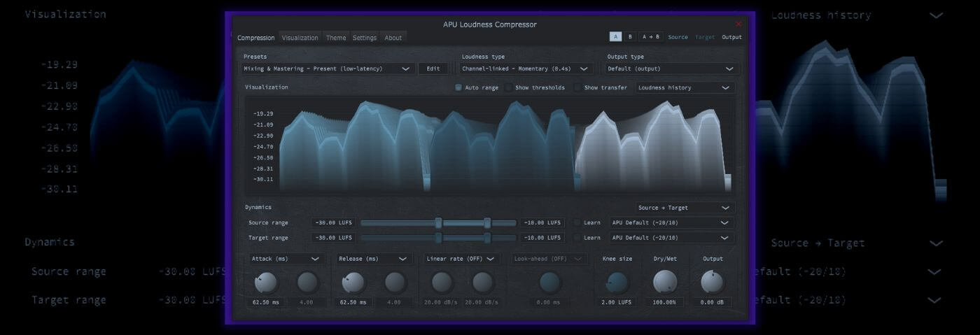Screen dimensions: 980x335
Task: Open the Presets dropdown
Action: (328, 69)
